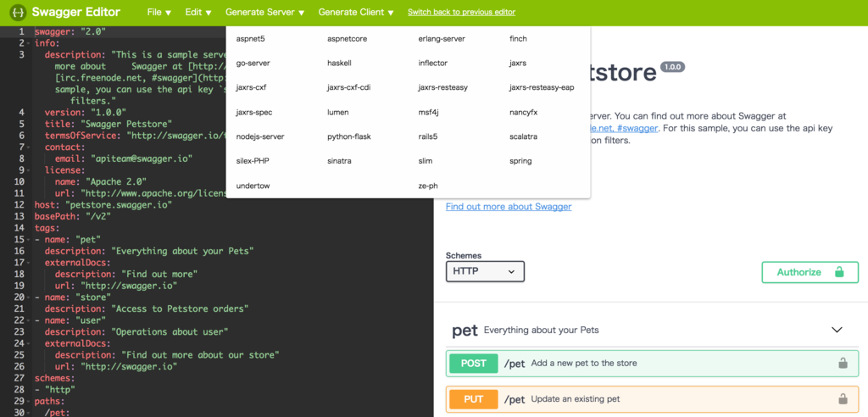Select aspnetcore server generator
Image resolution: width=868 pixels, height=417 pixels.
coord(347,39)
